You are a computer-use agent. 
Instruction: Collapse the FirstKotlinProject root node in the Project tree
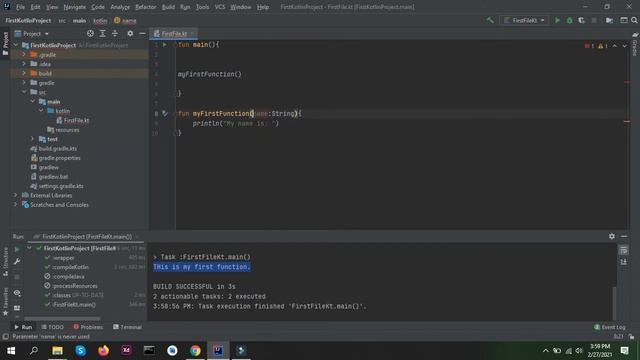pos(16,45)
